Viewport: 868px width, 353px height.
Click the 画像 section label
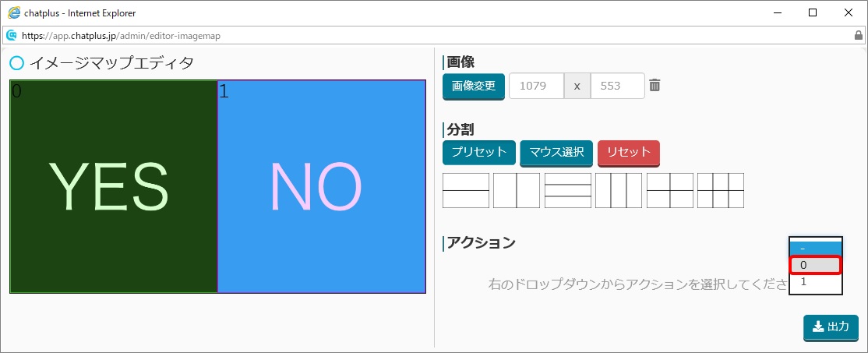pyautogui.click(x=460, y=62)
